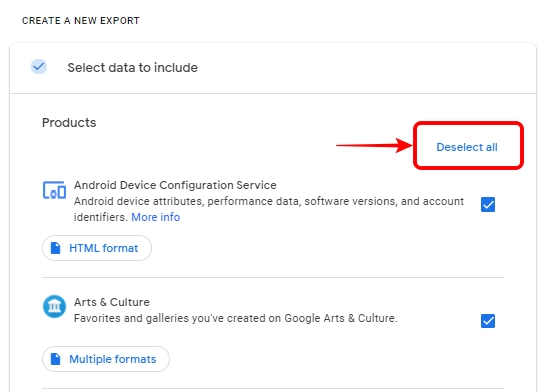Uncheck the Arts & Culture checkbox
The height and width of the screenshot is (392, 556).
coord(488,321)
